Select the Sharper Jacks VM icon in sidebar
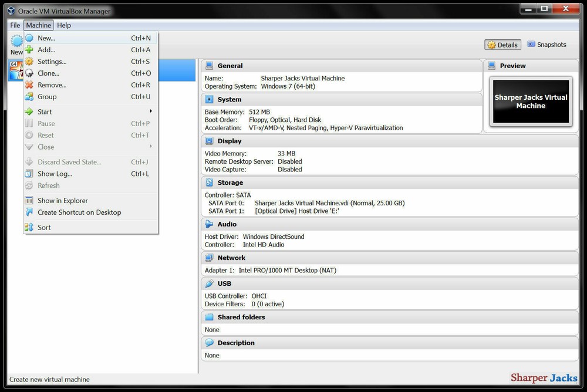The width and height of the screenshot is (587, 392). [x=15, y=70]
